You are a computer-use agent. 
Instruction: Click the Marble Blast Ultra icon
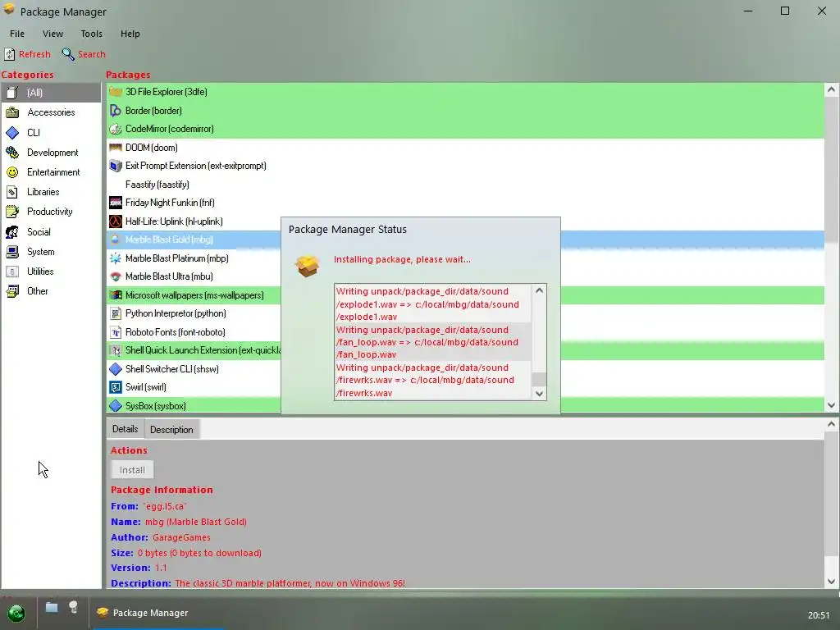[116, 276]
